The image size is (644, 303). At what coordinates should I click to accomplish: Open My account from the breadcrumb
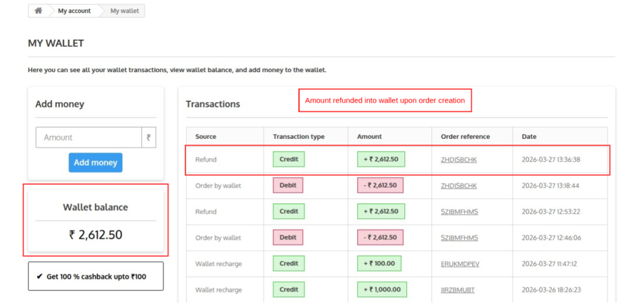(x=74, y=11)
